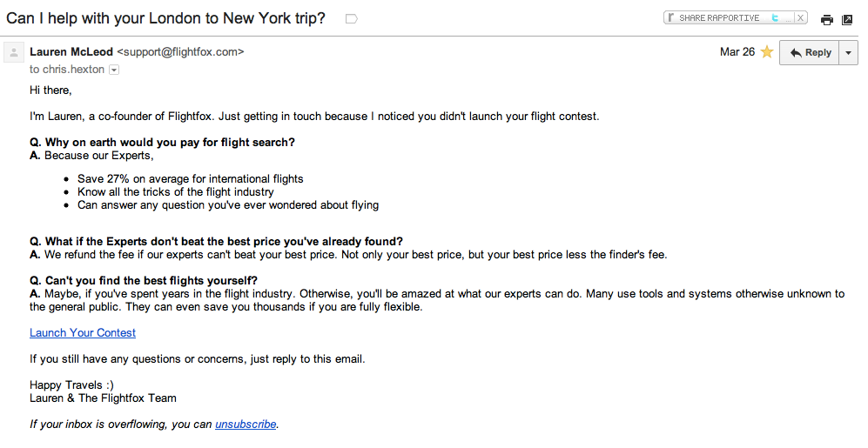868x448 pixels.
Task: Toggle the star on this message
Action: pos(766,52)
